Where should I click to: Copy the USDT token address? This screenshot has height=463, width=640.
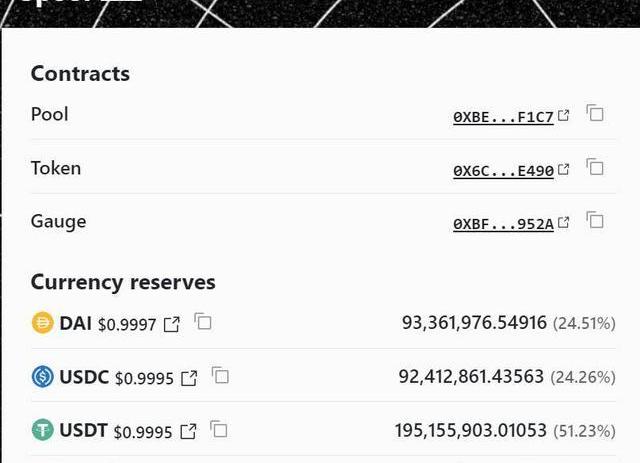pyautogui.click(x=219, y=430)
